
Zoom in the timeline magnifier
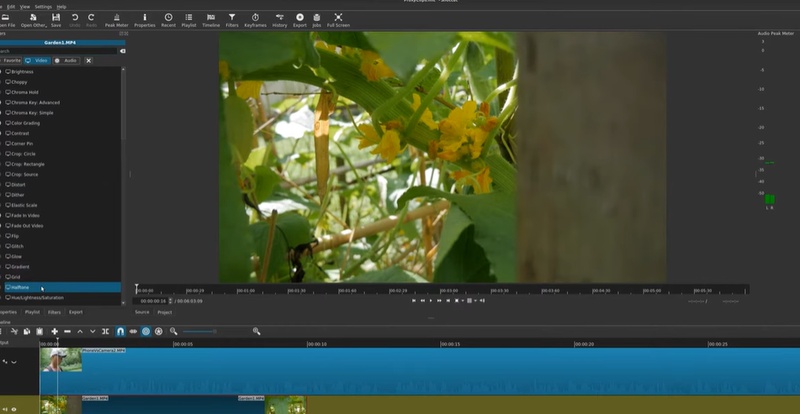[x=257, y=331]
